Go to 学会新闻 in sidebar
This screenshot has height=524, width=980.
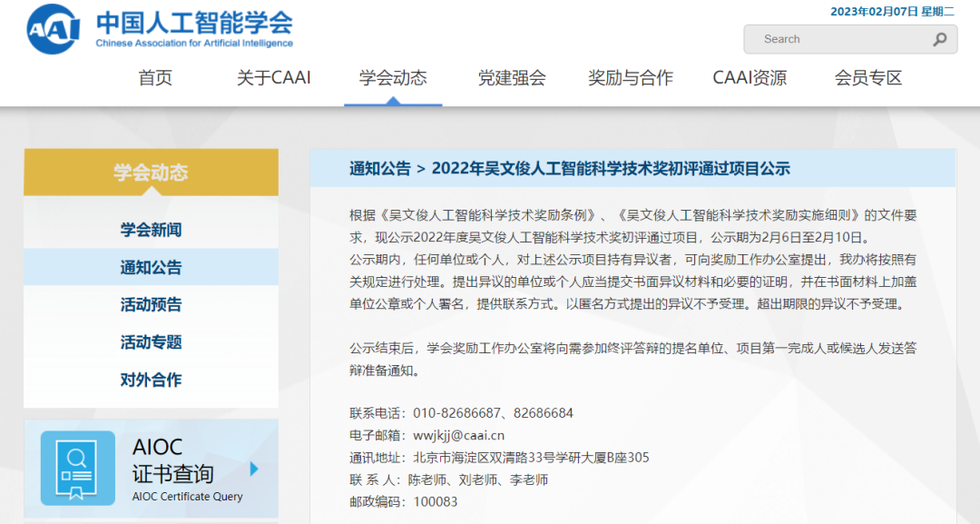pyautogui.click(x=152, y=230)
